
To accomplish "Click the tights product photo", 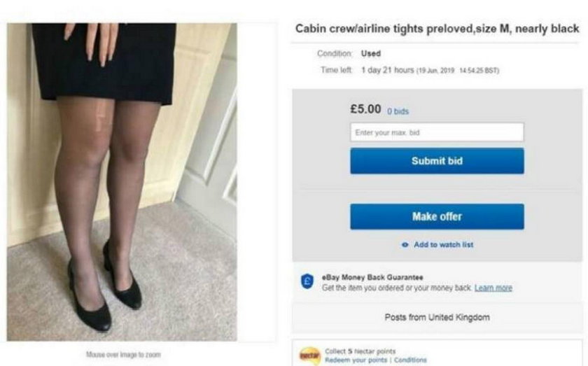I will point(122,182).
